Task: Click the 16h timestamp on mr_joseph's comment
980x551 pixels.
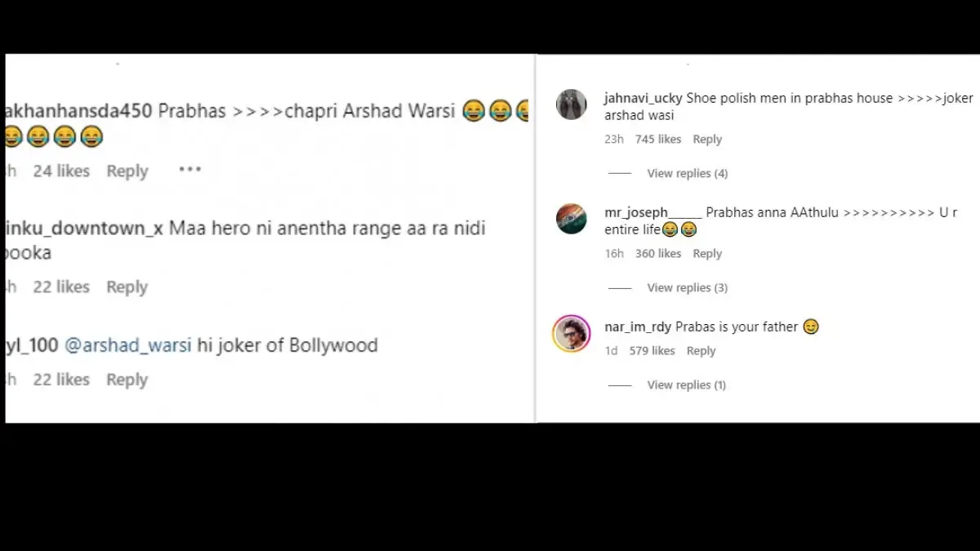Action: point(614,253)
